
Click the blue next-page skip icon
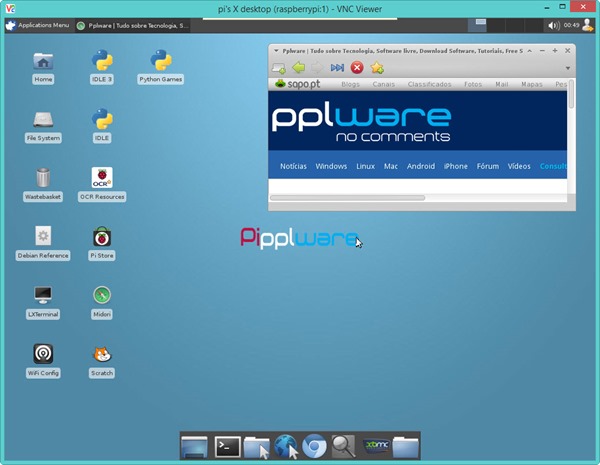point(337,68)
